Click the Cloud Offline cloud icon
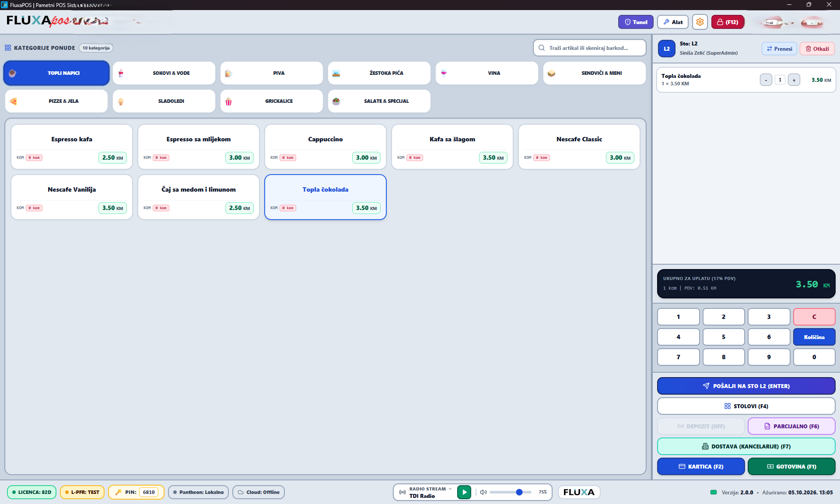The width and height of the screenshot is (840, 504). pyautogui.click(x=241, y=492)
